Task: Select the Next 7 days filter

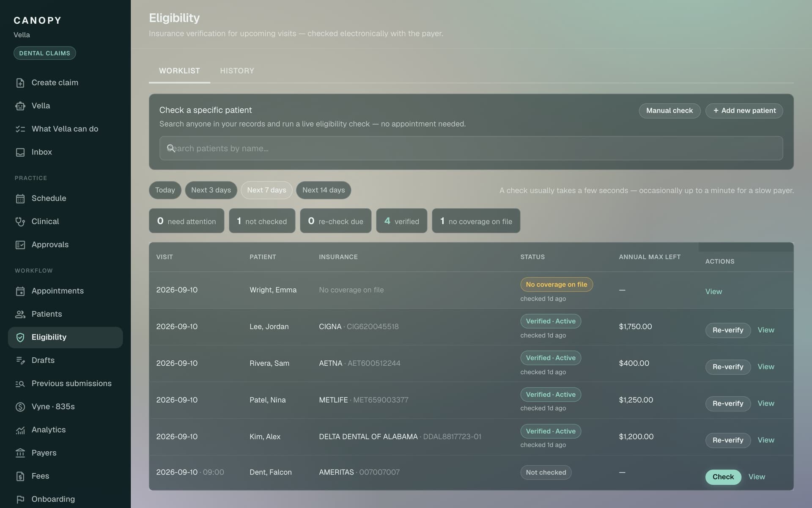Action: pos(266,190)
